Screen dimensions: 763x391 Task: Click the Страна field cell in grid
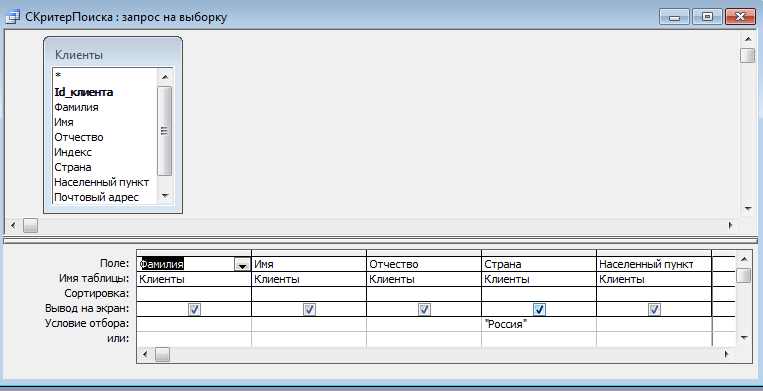pyautogui.click(x=539, y=264)
